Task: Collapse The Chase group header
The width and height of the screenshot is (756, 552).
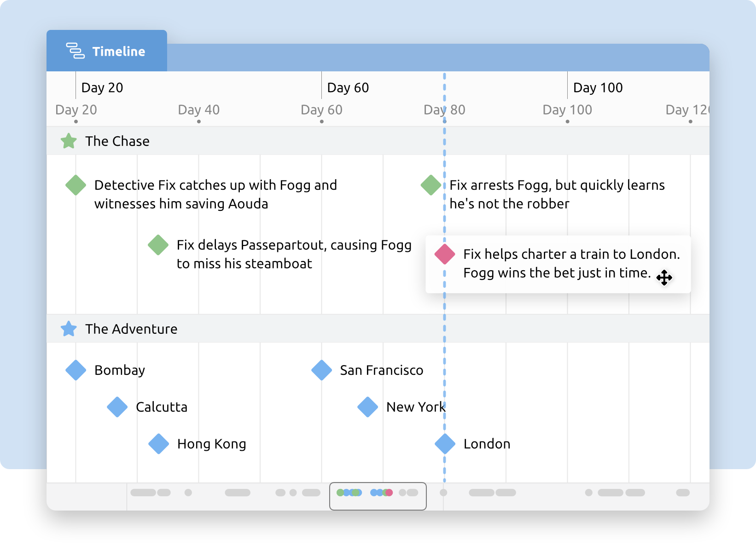Action: pyautogui.click(x=116, y=141)
